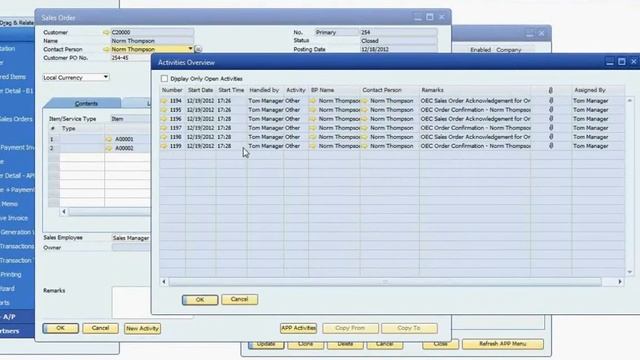Click the Remarks column header

(475, 90)
